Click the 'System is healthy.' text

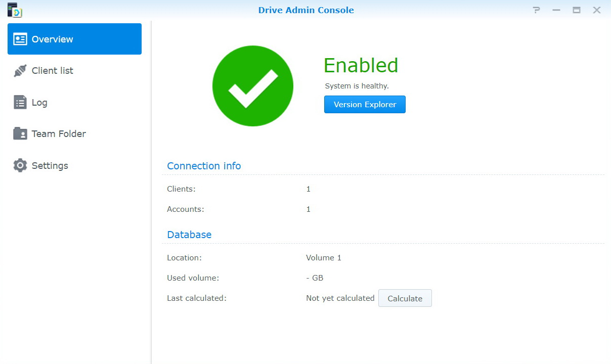point(357,86)
